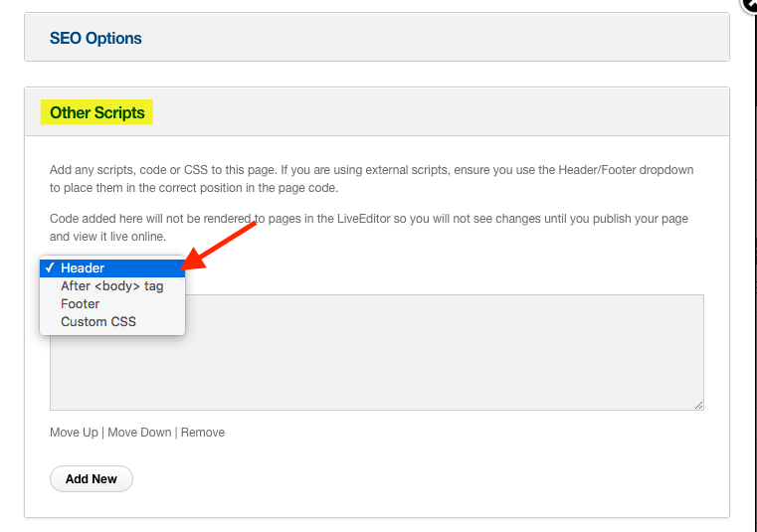Click the SEO Options panel bar background

pyautogui.click(x=435, y=38)
